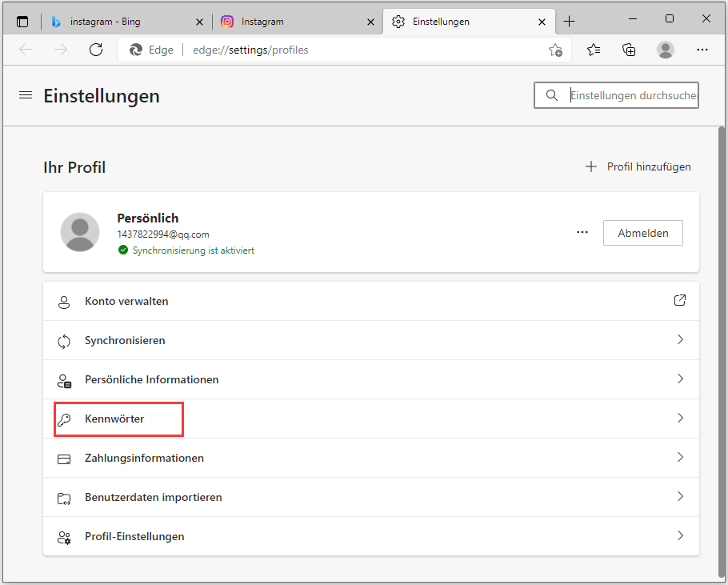
Task: Add this page to favorites
Action: tap(555, 50)
